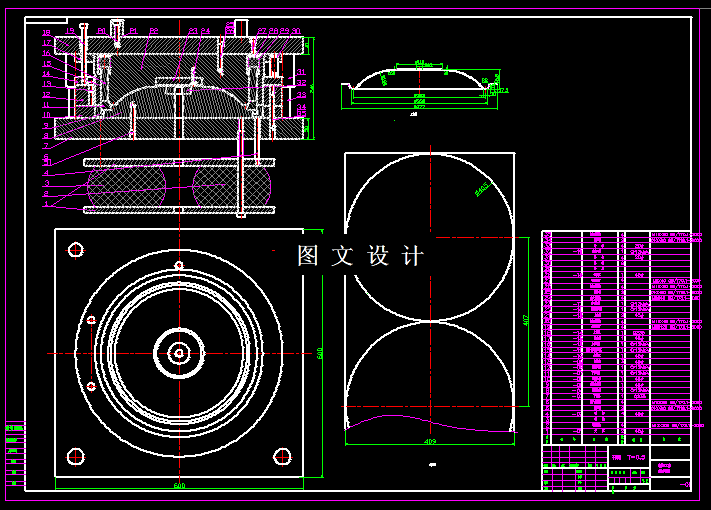Viewport: 711px width, 510px height.
Task: Select part callout number 28
Action: [273, 31]
